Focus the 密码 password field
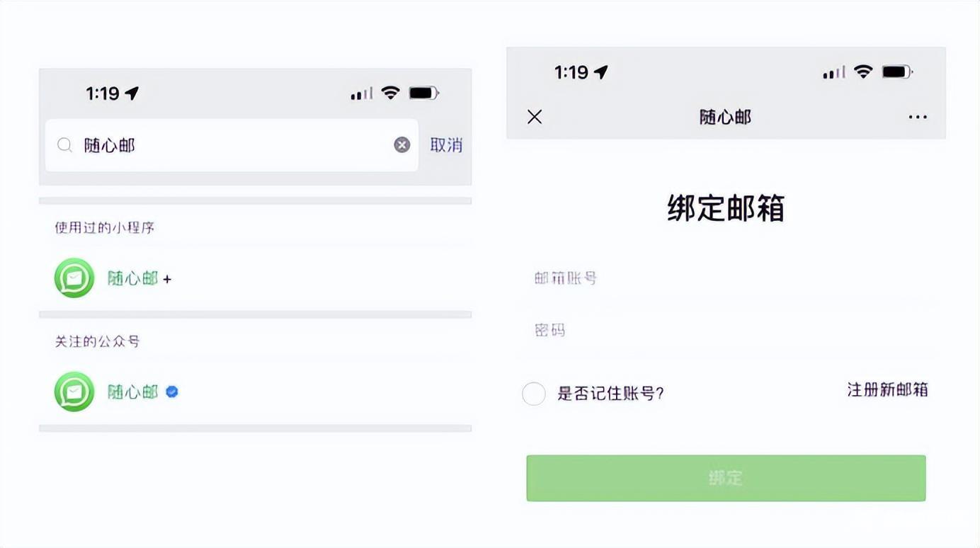Screen dimensions: 980x548 726,330
